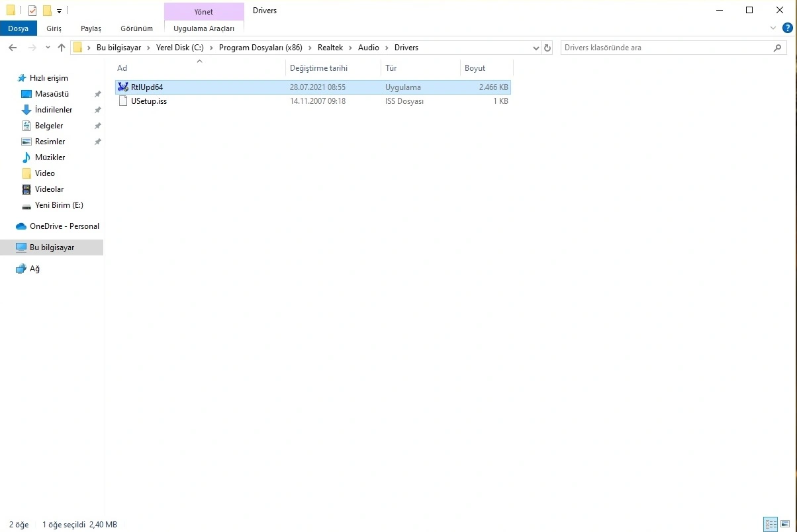
Task: Click the New folder quick access icon
Action: 47,11
